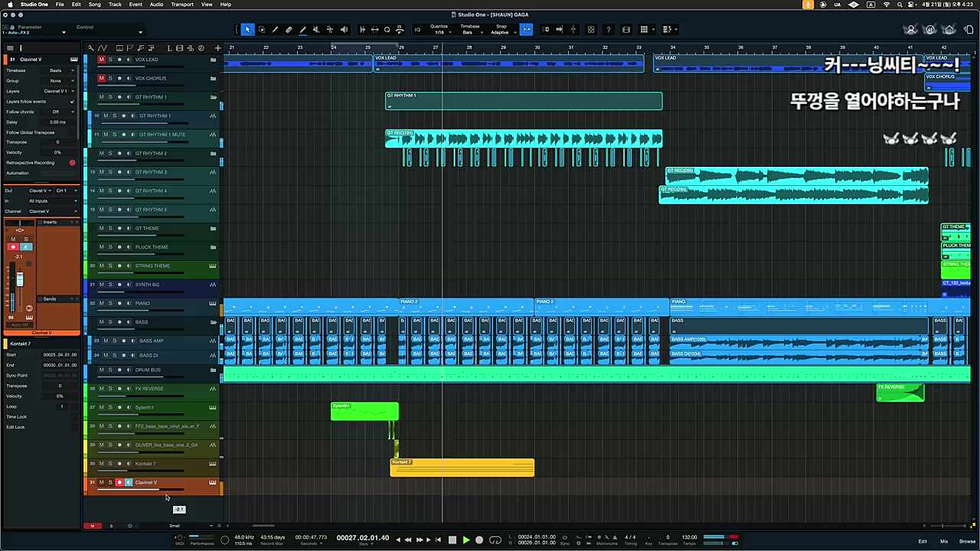Open the question mark help icon
This screenshot has width=980, height=551.
[x=608, y=30]
